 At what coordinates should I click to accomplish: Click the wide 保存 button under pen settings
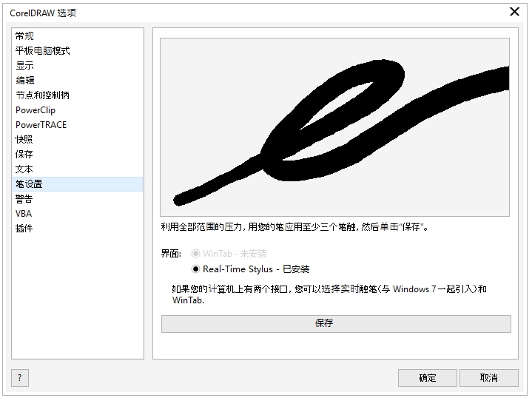pos(336,324)
